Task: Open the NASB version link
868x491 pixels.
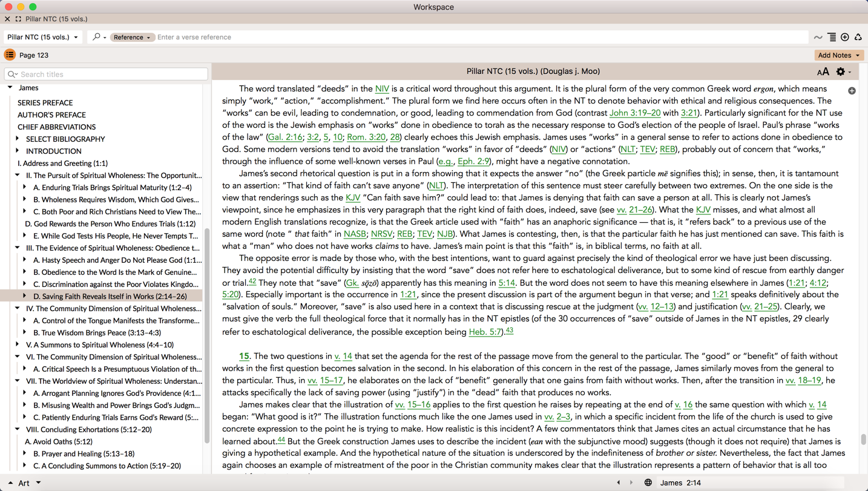Action: [355, 234]
